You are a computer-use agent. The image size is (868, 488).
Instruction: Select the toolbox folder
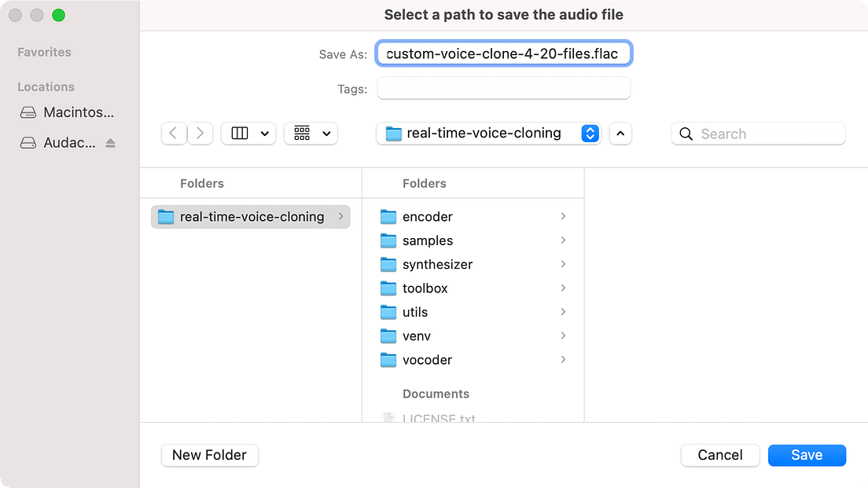pos(424,288)
